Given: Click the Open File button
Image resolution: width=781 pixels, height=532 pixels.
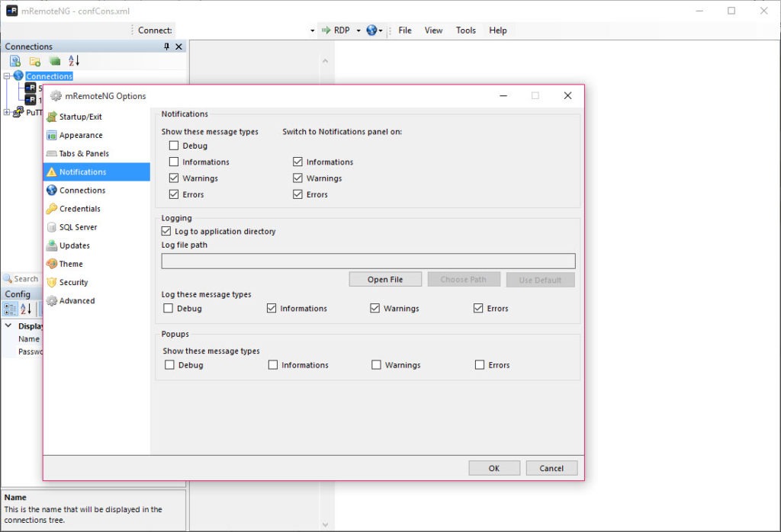Looking at the screenshot, I should tap(385, 280).
